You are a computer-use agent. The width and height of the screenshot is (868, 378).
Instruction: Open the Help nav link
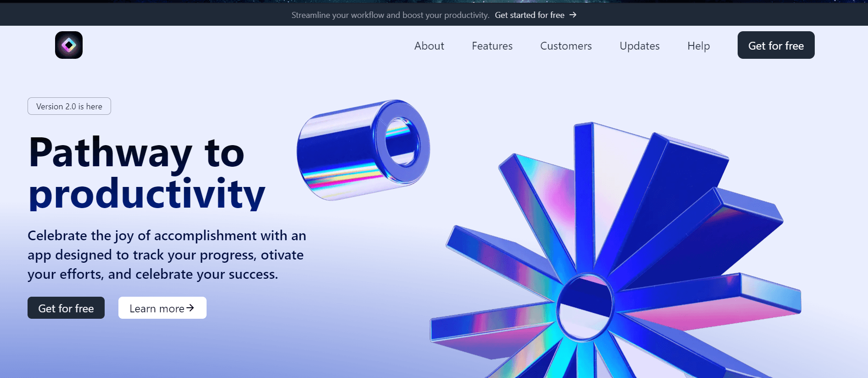[699, 46]
